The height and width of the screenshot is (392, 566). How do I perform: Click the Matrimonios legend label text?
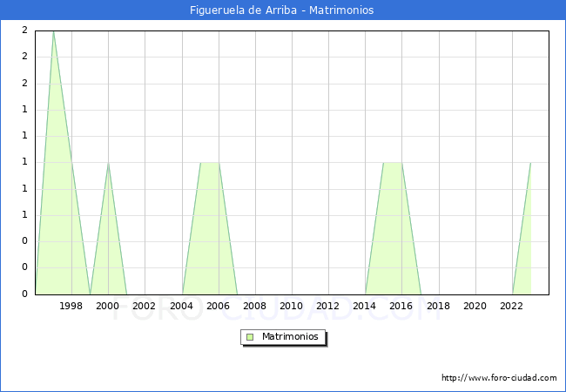[x=290, y=336]
